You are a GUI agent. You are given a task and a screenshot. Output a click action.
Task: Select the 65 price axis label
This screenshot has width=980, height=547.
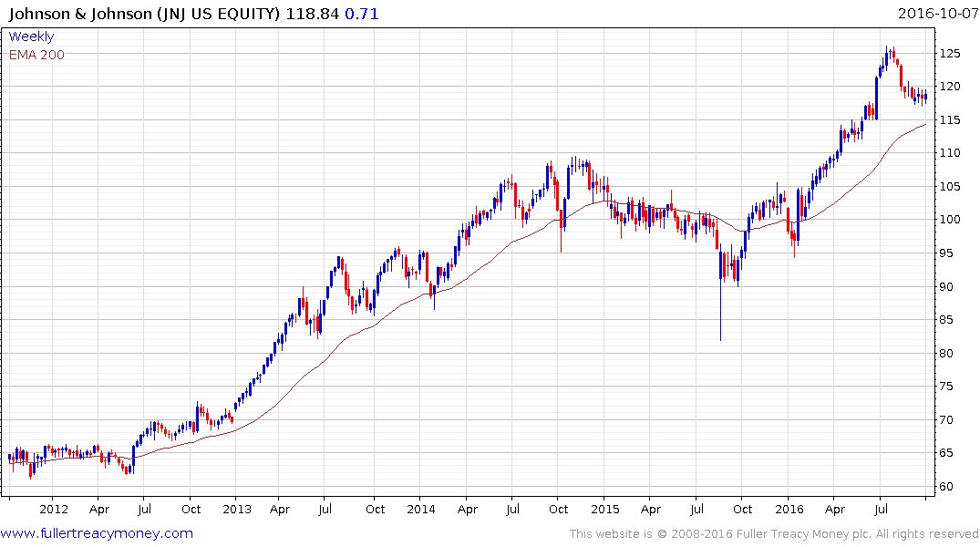tap(946, 453)
